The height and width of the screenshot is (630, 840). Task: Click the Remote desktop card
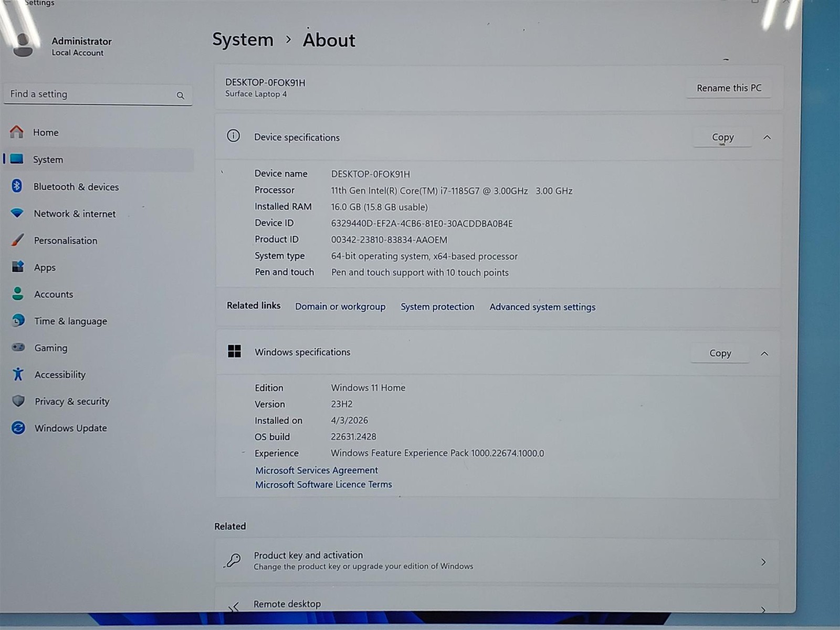coord(497,600)
